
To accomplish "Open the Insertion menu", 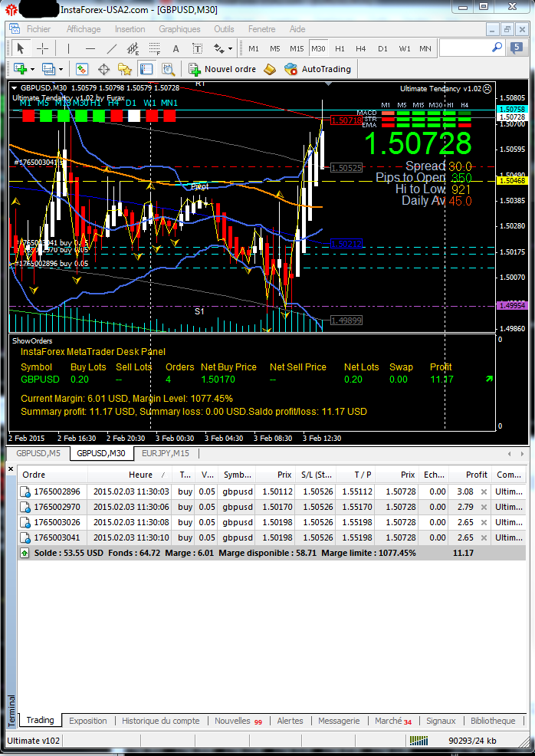I will click(x=130, y=29).
